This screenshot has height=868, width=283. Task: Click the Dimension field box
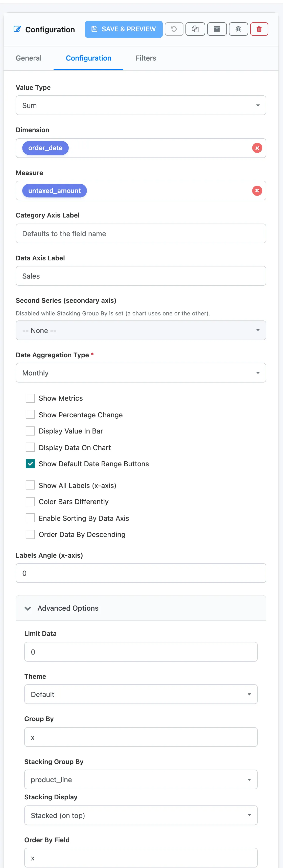click(x=141, y=148)
